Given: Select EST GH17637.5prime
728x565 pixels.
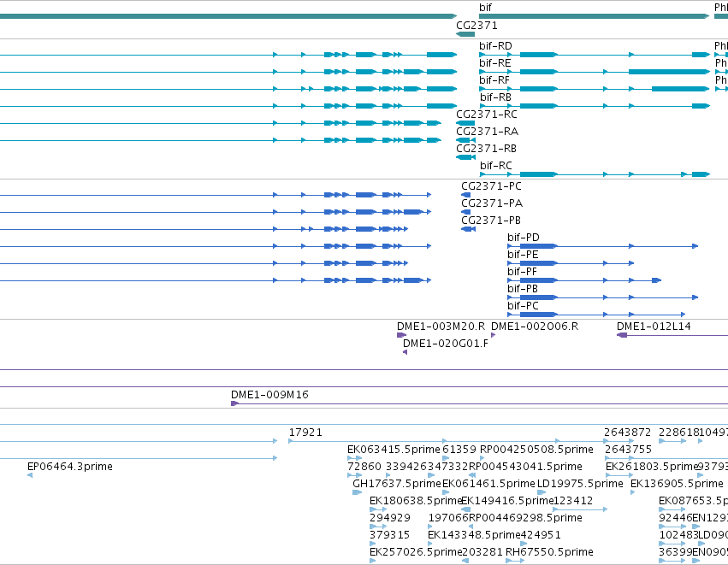Looking at the screenshot, I should tap(396, 484).
